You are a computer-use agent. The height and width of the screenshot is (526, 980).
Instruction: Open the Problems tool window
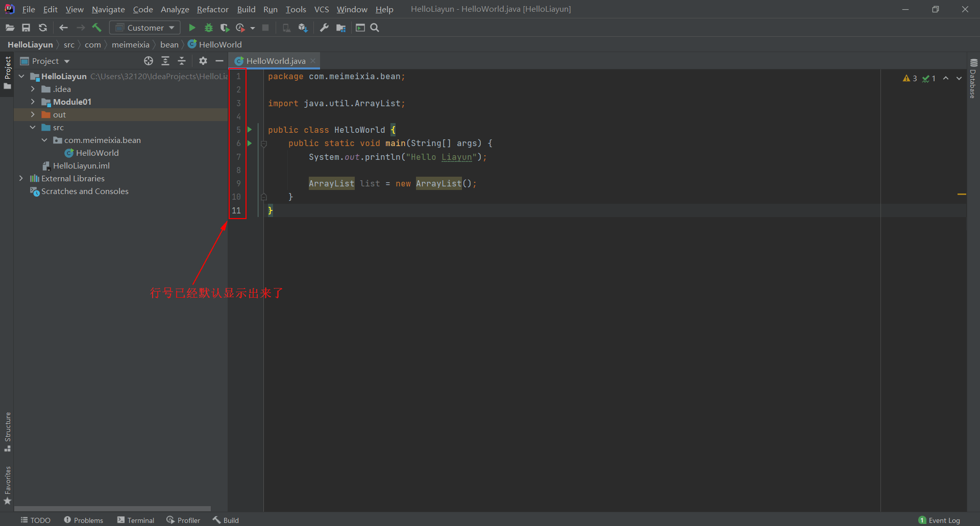tap(83, 520)
